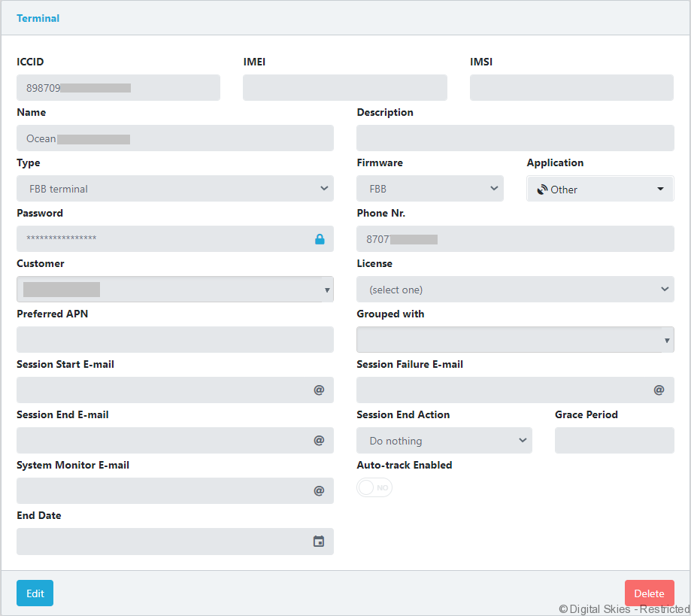The width and height of the screenshot is (691, 616).
Task: Click the @ icon in System Monitor E-mail
Action: tap(319, 491)
